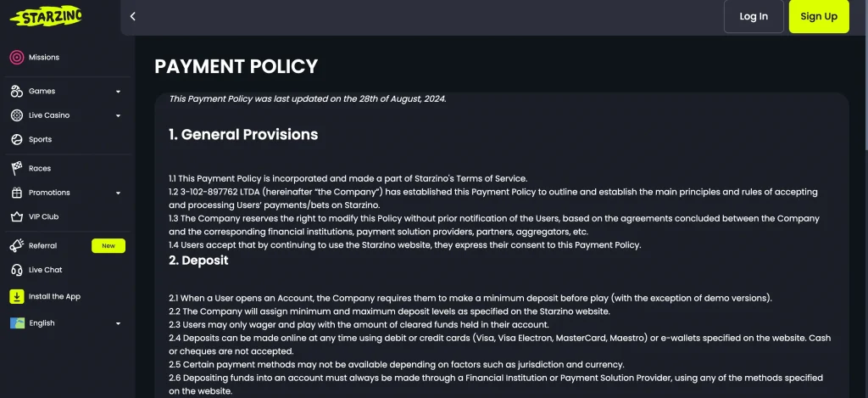868x398 pixels.
Task: Collapse sidebar with the back chevron
Action: point(133,17)
